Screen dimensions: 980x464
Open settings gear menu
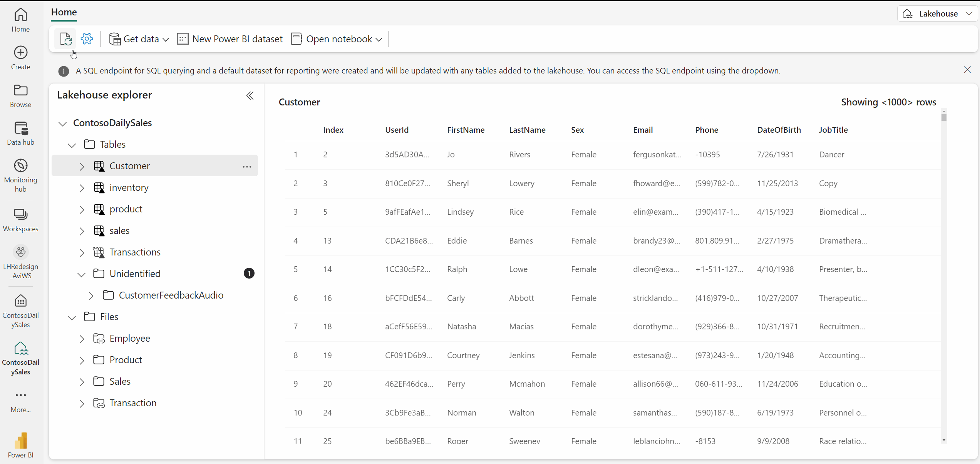(x=87, y=39)
